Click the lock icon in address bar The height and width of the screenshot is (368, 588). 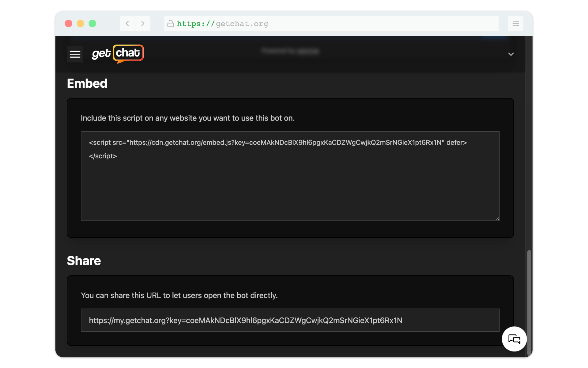pos(171,24)
